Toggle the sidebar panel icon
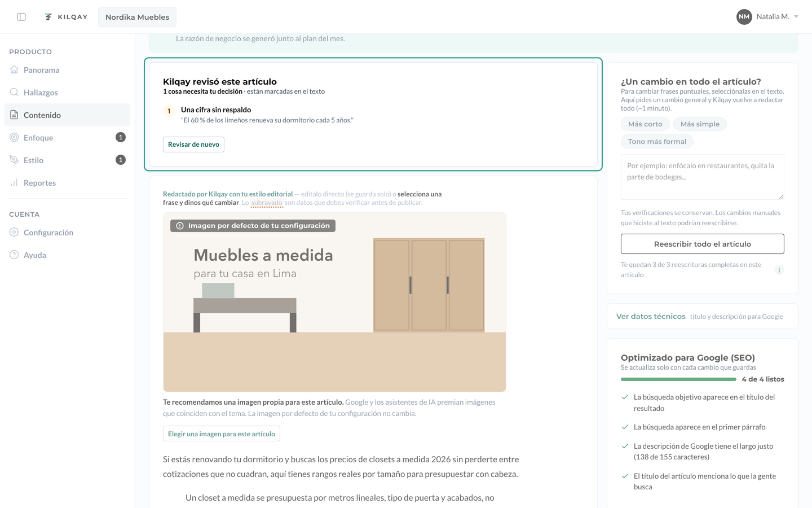 pos(21,17)
